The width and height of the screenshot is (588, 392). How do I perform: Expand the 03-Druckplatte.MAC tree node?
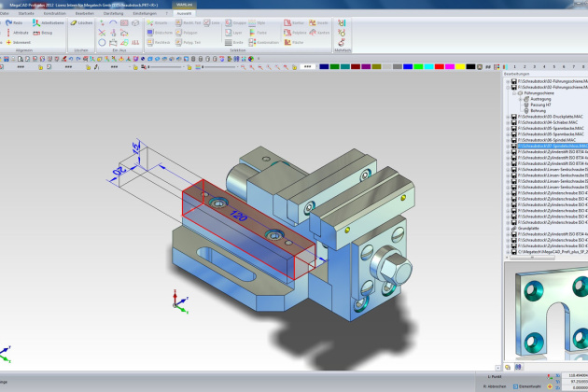(x=509, y=117)
